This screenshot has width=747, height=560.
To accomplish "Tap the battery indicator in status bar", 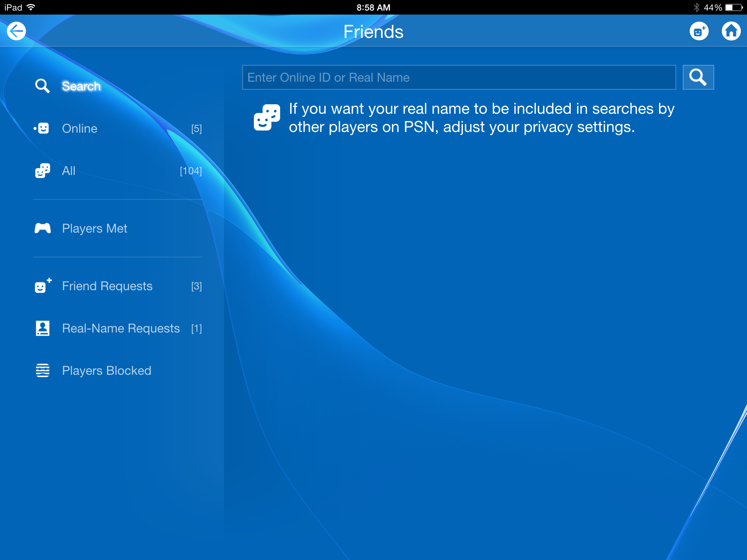I will 733,7.
